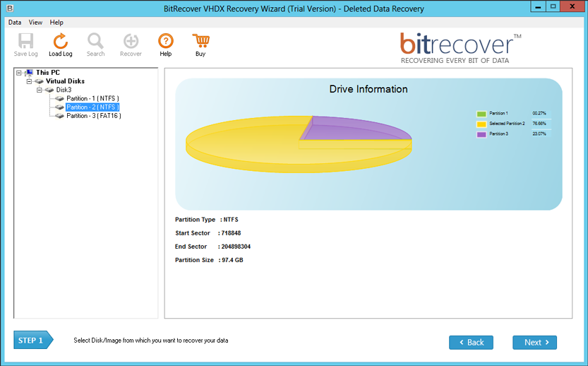588x366 pixels.
Task: Minimize the VHDX Recovery Wizard window
Action: pyautogui.click(x=538, y=7)
